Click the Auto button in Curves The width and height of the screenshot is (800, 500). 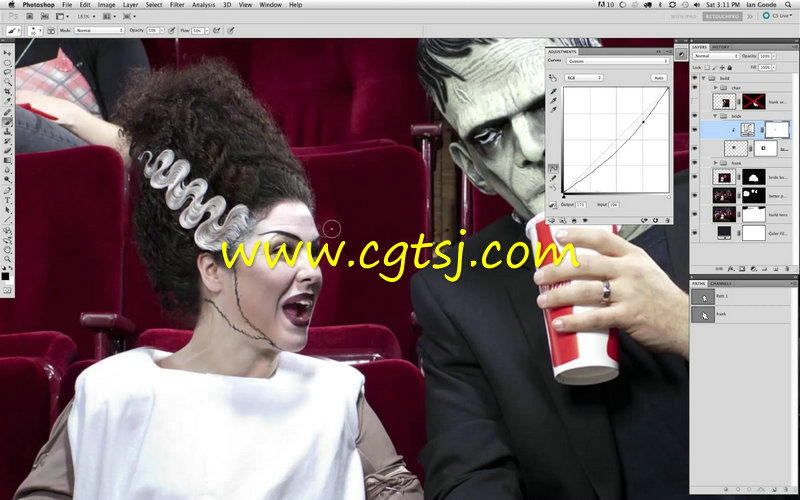(659, 78)
